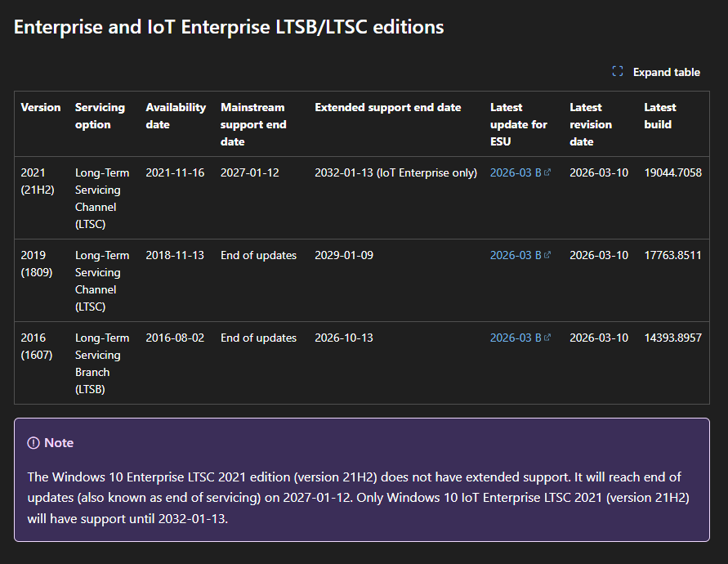The width and height of the screenshot is (728, 564).
Task: Click availability date 2016-08-02
Action: [175, 338]
